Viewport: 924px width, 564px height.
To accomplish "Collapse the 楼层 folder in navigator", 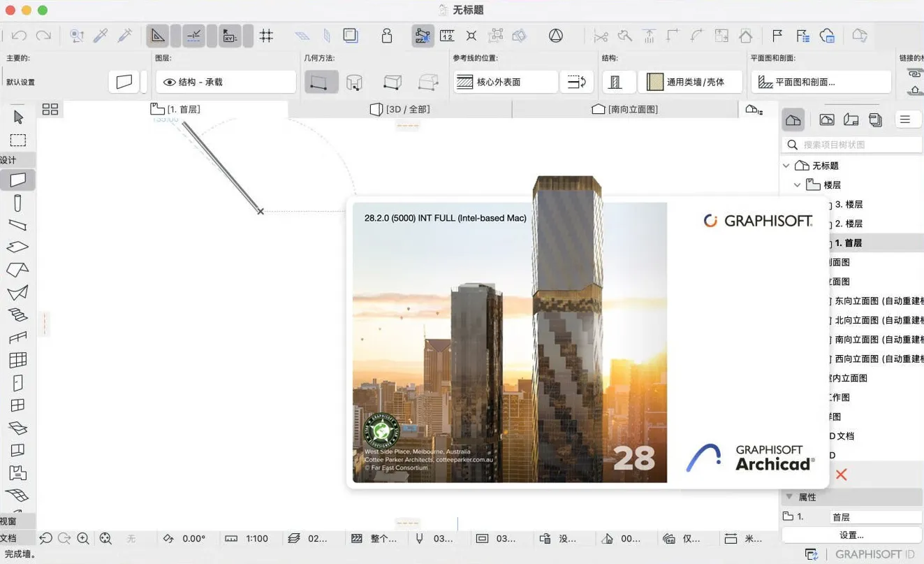I will click(x=798, y=185).
